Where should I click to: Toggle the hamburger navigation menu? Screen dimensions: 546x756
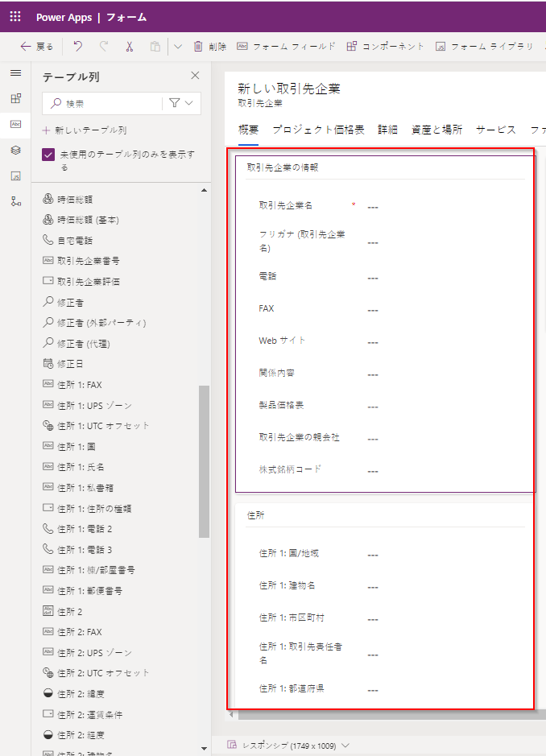click(15, 72)
